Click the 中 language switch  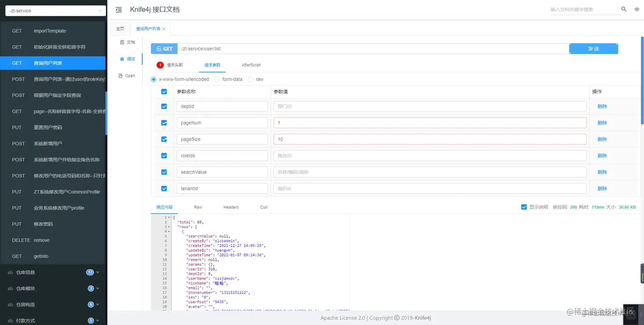coord(637,9)
